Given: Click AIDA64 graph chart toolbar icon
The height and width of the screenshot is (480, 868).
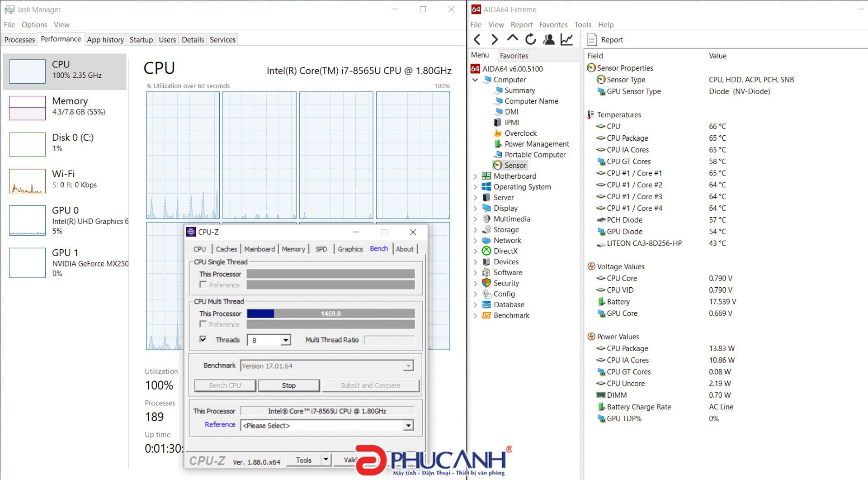Looking at the screenshot, I should [x=566, y=40].
